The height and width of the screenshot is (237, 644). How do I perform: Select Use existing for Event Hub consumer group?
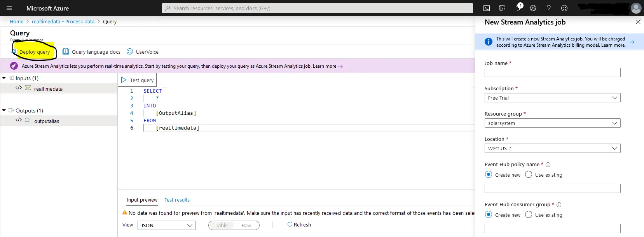click(529, 215)
